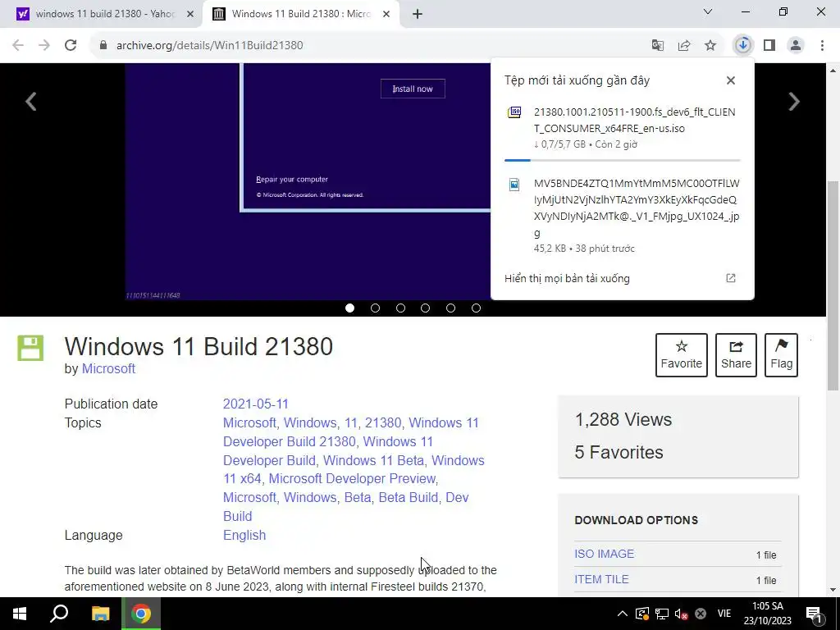
Task: Click the Chrome forward arrow
Action: point(44,45)
